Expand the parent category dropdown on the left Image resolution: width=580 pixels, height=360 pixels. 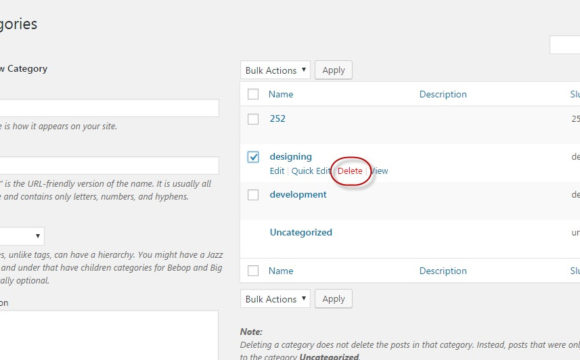(21, 236)
